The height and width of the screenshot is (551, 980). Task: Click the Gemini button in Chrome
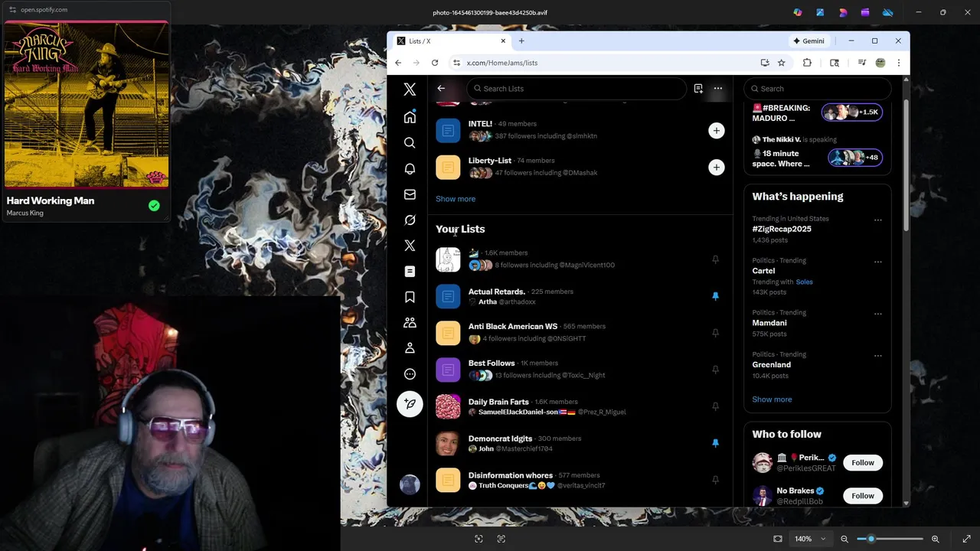coord(808,41)
